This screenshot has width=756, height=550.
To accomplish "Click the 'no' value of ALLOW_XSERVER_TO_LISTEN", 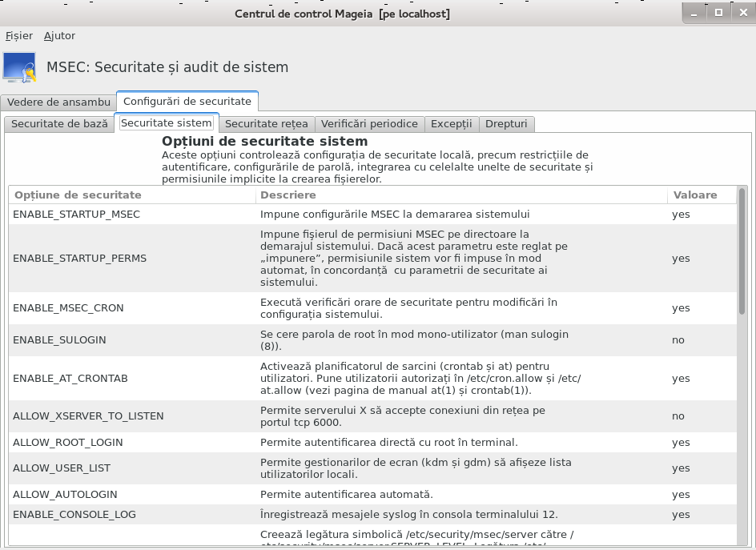I will pos(678,416).
